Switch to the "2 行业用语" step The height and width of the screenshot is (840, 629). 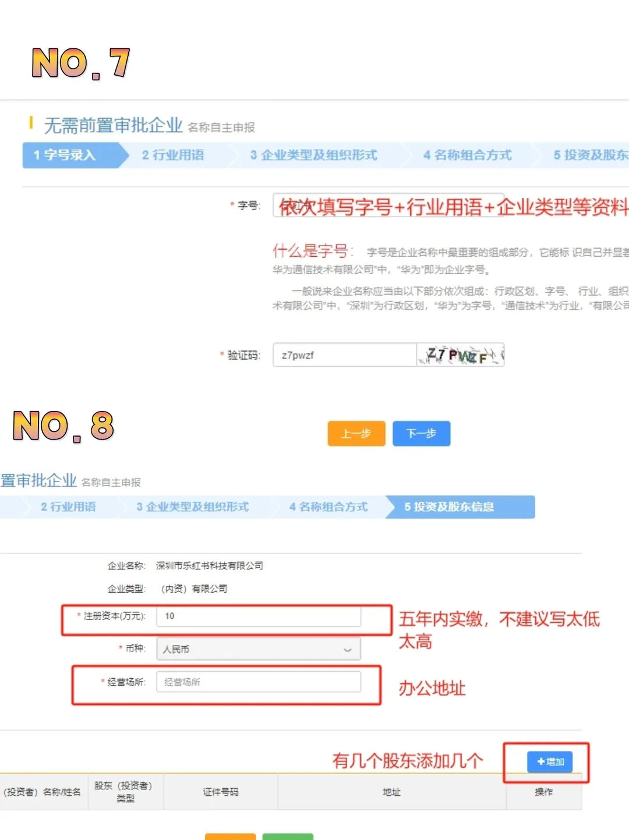coord(172,155)
